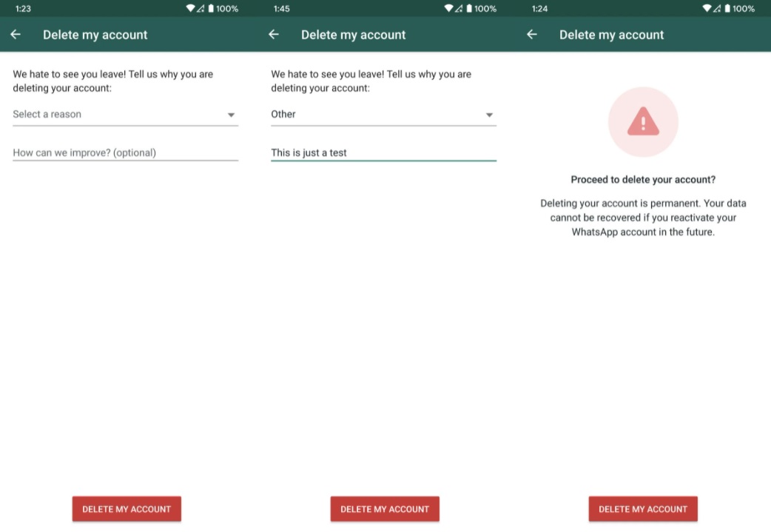Click battery icon on the 1:23 screen
This screenshot has height=532, width=771.
[x=211, y=9]
